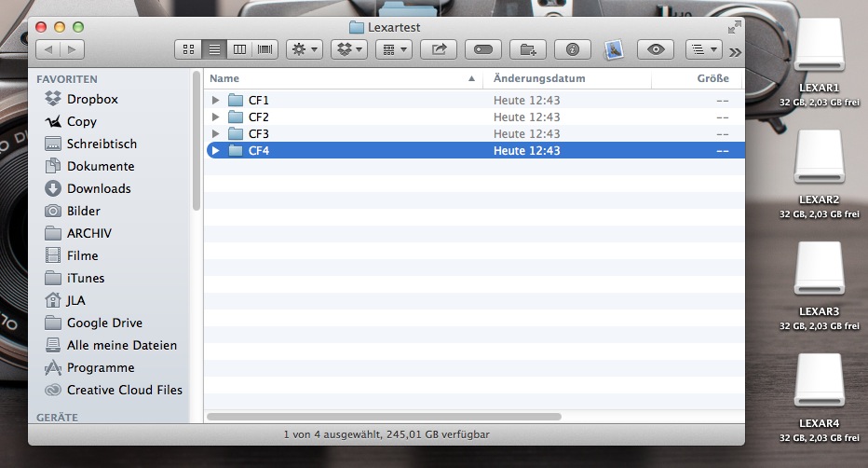The image size is (868, 468).
Task: Click the horizontal scrollbar at bottom
Action: point(384,417)
